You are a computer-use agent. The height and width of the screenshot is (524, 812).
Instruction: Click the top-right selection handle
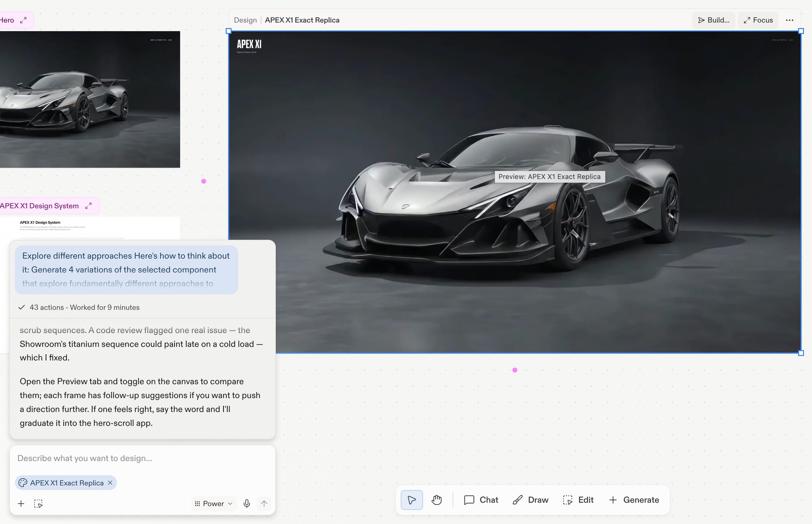coord(801,31)
